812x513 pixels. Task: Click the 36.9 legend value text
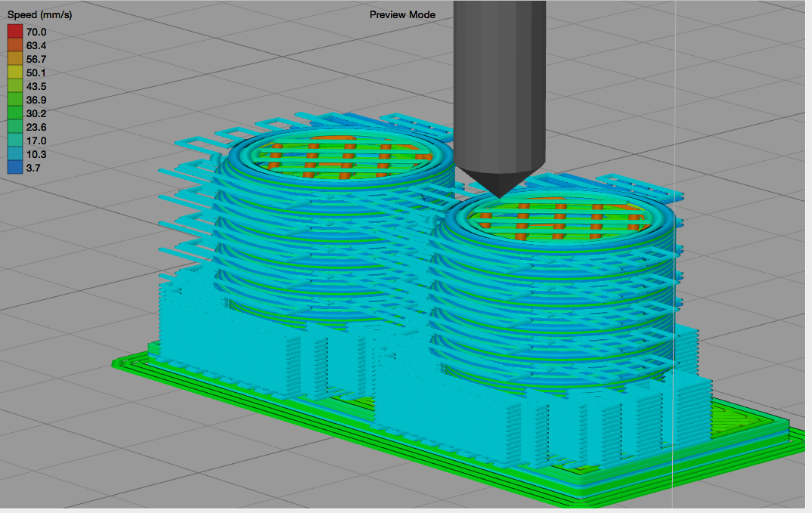coord(36,100)
